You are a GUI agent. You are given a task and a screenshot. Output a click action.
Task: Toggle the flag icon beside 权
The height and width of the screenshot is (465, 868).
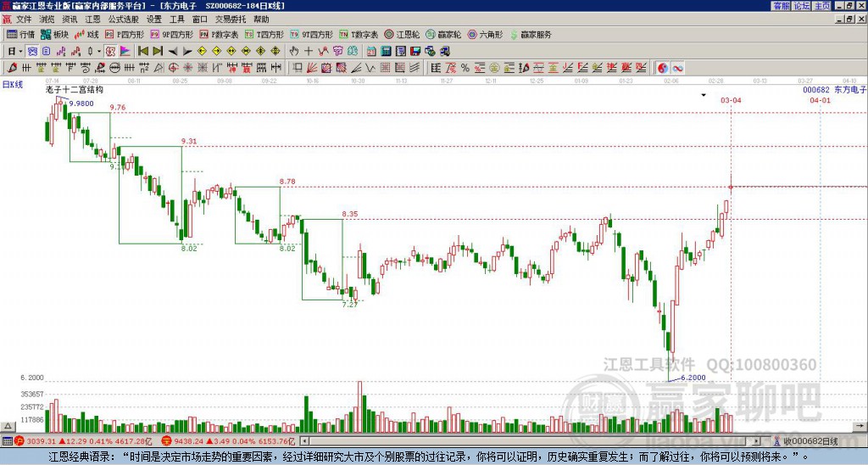tap(125, 52)
